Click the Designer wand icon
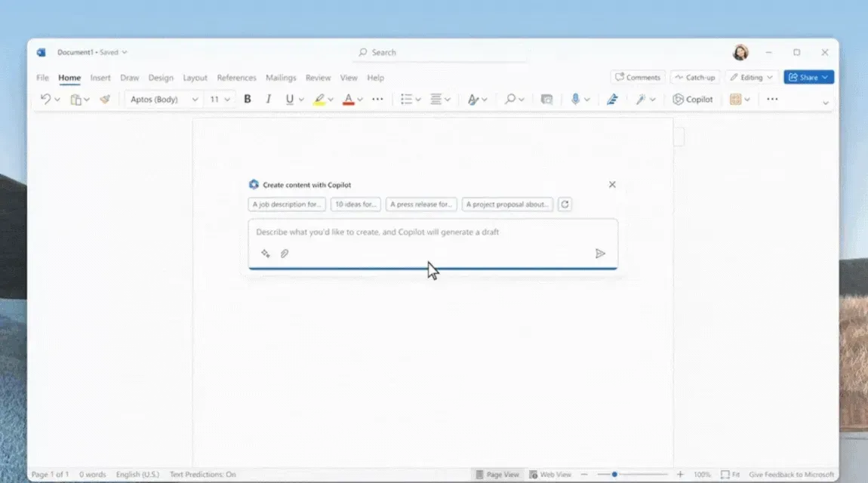 [x=641, y=99]
